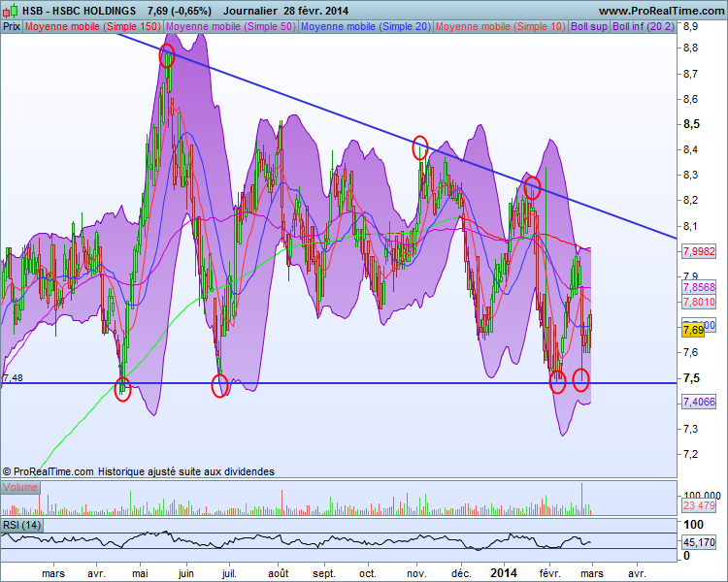Click the www.ProRealTime.com link at top
The height and width of the screenshot is (582, 728).
coord(661,11)
